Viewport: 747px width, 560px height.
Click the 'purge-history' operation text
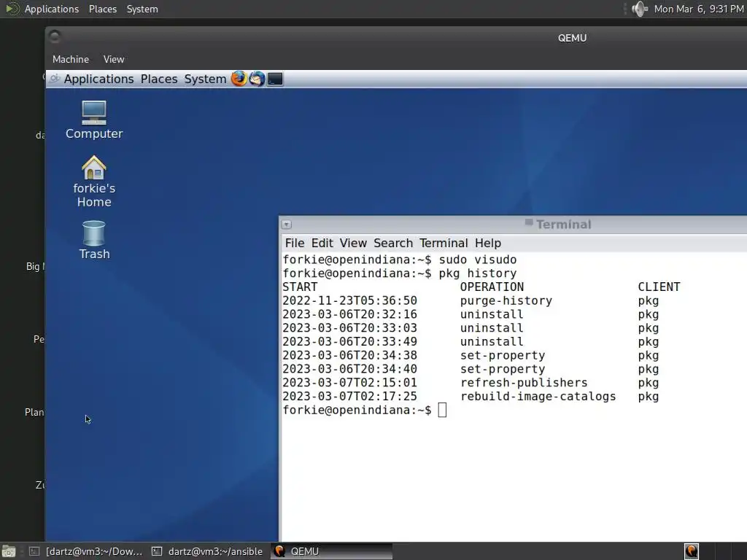click(x=506, y=301)
